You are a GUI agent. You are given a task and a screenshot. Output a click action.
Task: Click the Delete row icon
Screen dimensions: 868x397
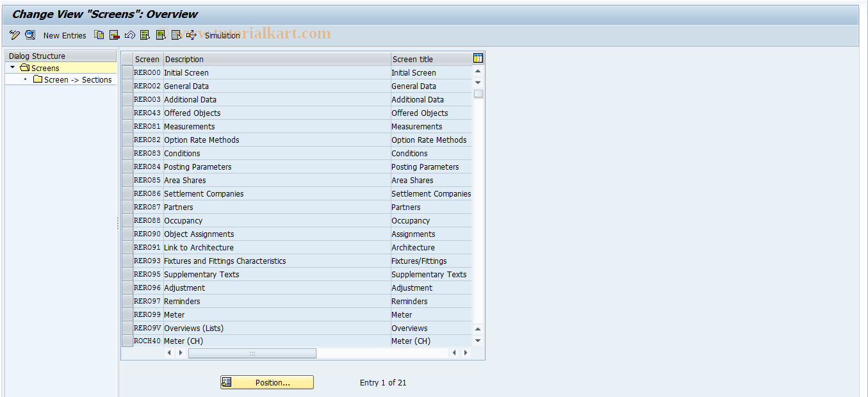tap(114, 35)
